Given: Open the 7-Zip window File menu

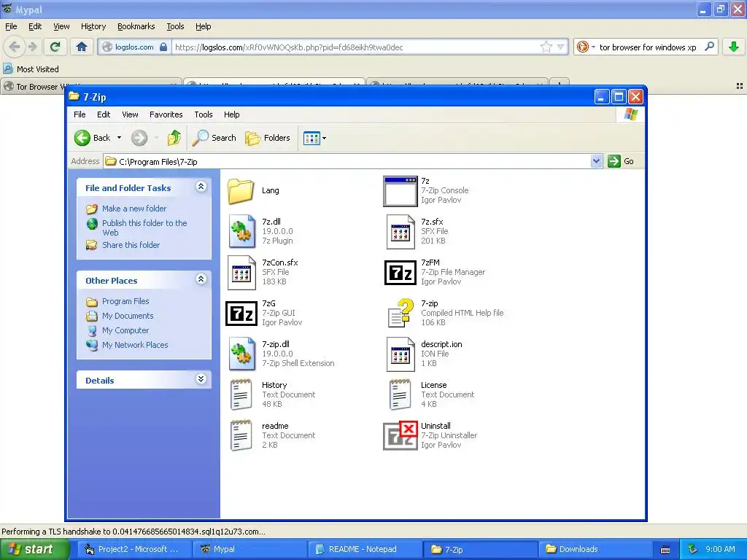Looking at the screenshot, I should (80, 114).
